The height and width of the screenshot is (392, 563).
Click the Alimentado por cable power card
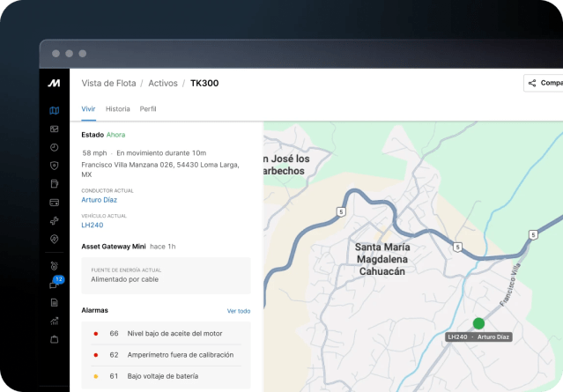point(166,276)
